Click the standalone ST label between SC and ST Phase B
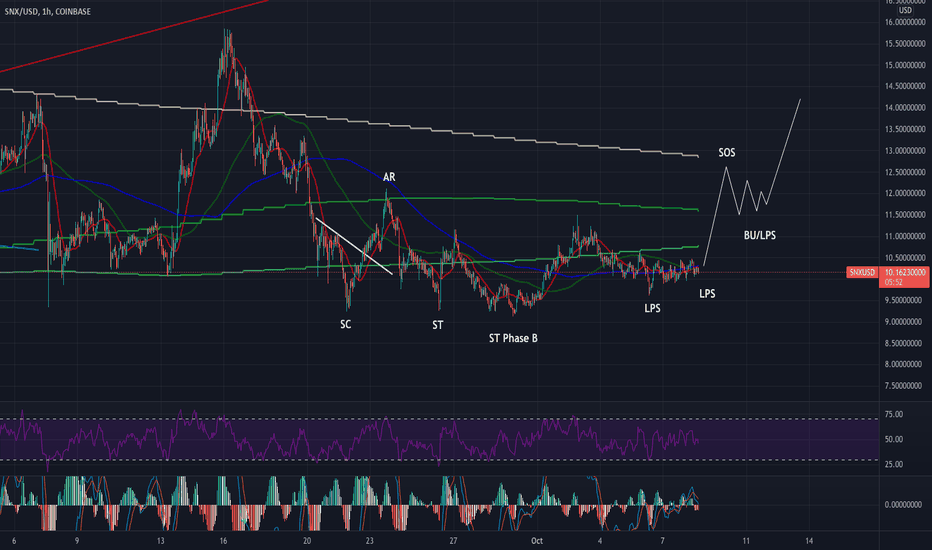Image resolution: width=932 pixels, height=550 pixels. coord(437,325)
